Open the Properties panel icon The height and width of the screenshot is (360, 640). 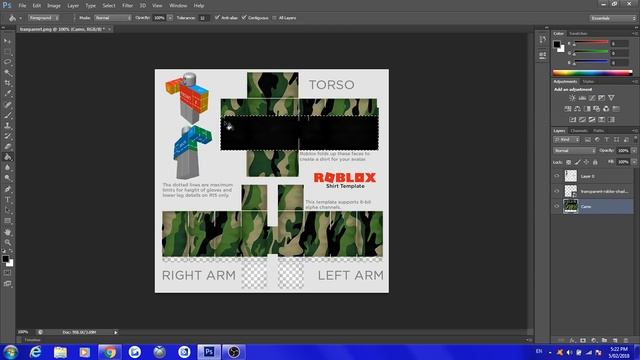pyautogui.click(x=542, y=55)
